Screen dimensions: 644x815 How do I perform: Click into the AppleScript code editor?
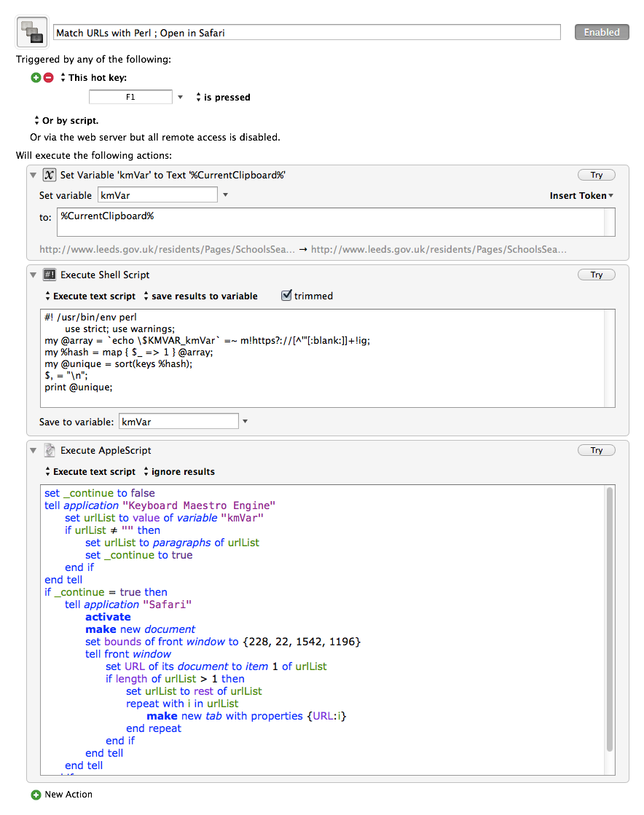pos(327,630)
